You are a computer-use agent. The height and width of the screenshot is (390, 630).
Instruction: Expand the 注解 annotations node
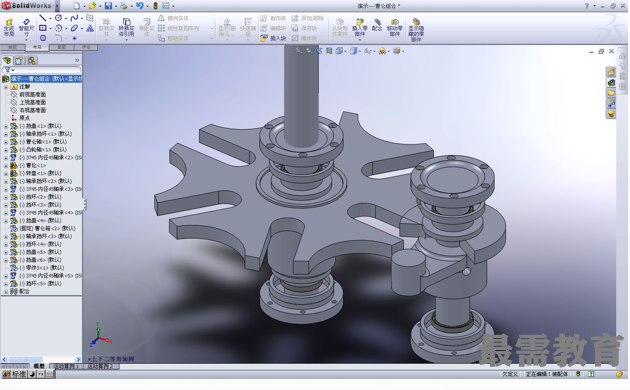click(x=6, y=87)
